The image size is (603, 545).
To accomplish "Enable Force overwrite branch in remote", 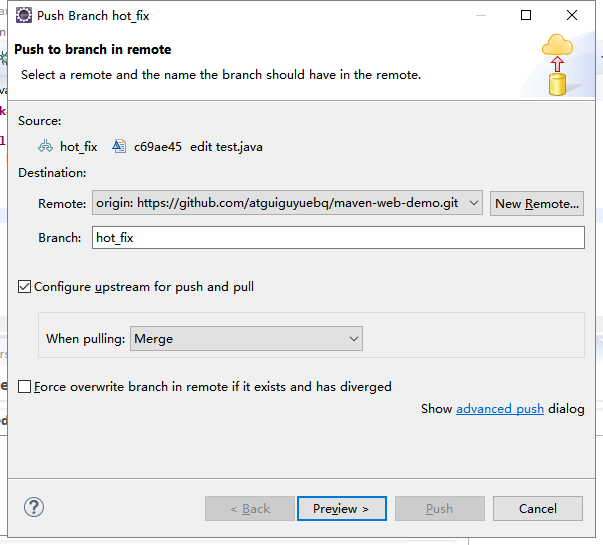I will (x=25, y=387).
